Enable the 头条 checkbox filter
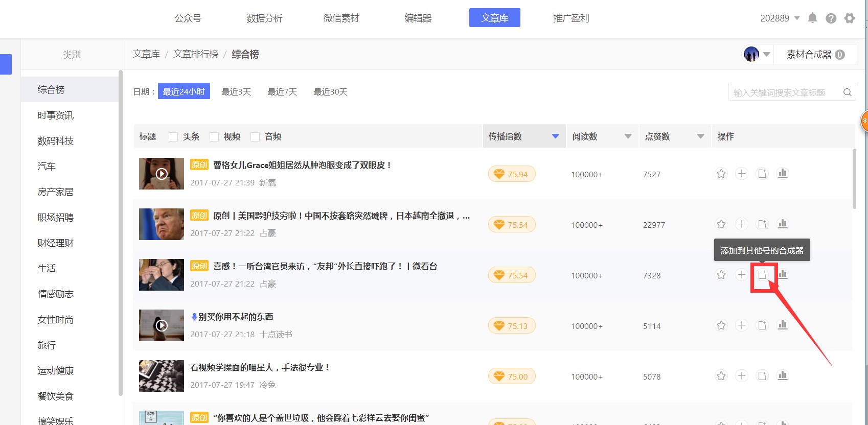 173,137
